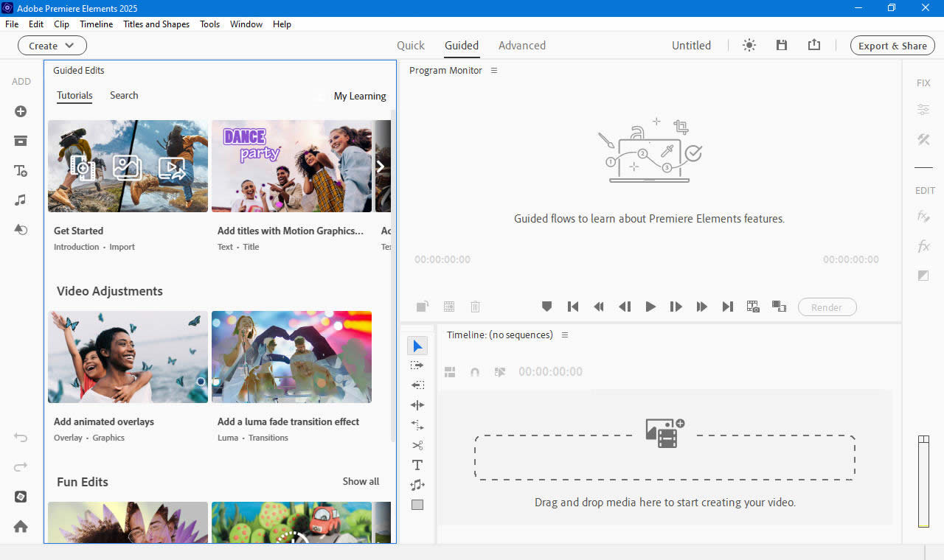Click the Render button
The width and height of the screenshot is (944, 560).
tap(827, 307)
